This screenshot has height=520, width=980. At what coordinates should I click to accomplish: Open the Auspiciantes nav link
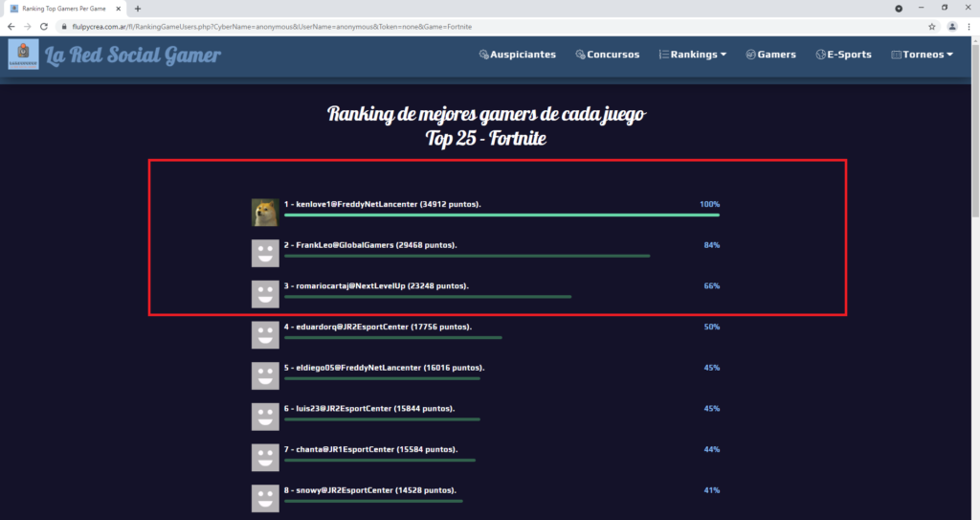pyautogui.click(x=518, y=55)
